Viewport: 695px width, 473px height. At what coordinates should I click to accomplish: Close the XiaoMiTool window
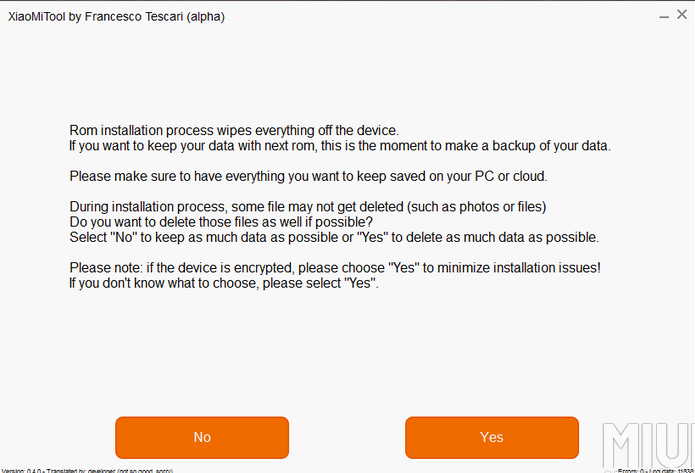click(x=684, y=16)
